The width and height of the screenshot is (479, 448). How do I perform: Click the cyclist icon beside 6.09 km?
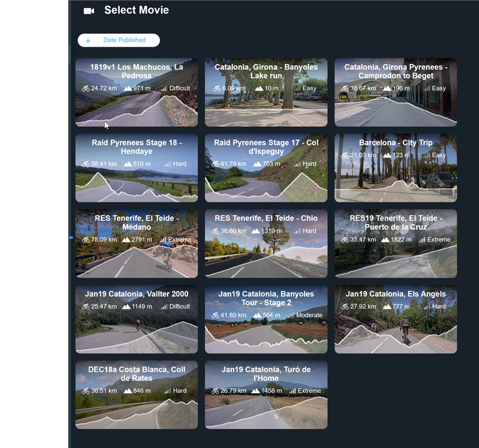[217, 88]
